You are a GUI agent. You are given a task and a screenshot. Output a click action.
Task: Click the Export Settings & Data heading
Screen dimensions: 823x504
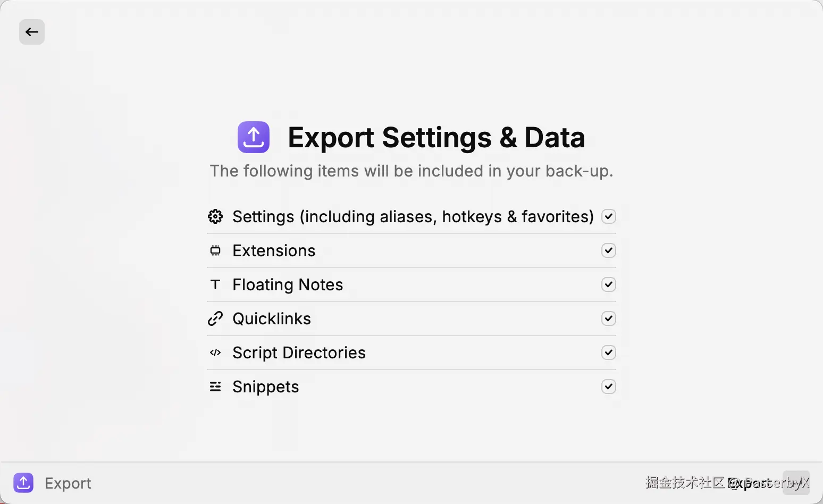pyautogui.click(x=436, y=138)
